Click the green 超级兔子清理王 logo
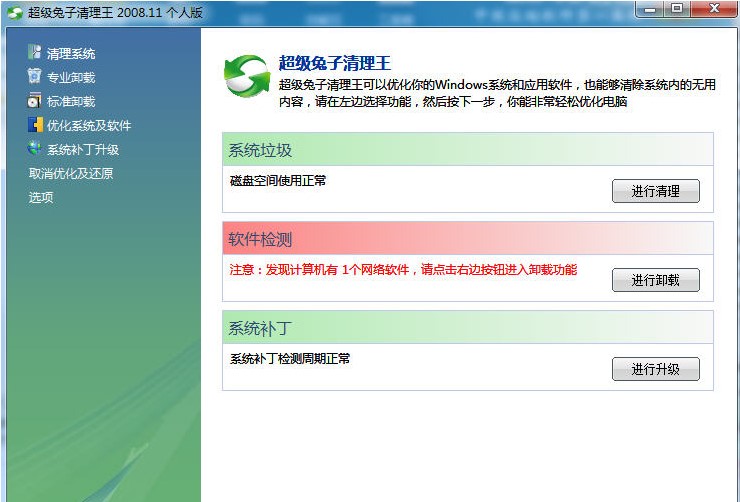 click(247, 76)
